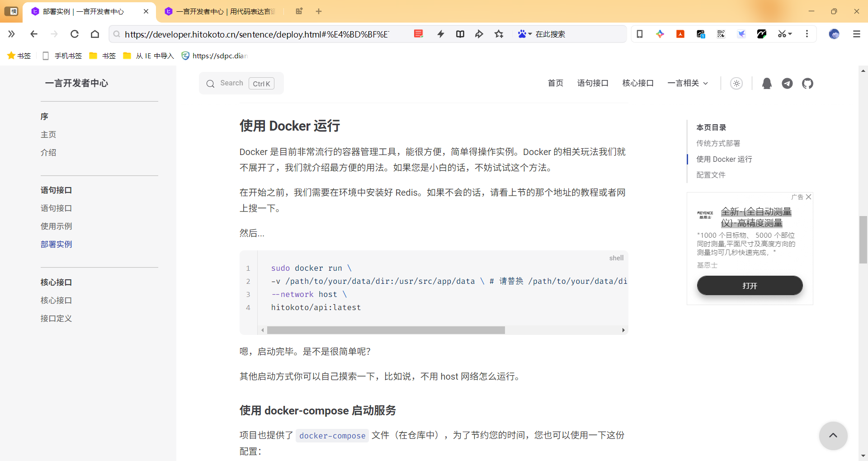
Task: Open 核心接口 link in sidebar
Action: click(x=56, y=301)
